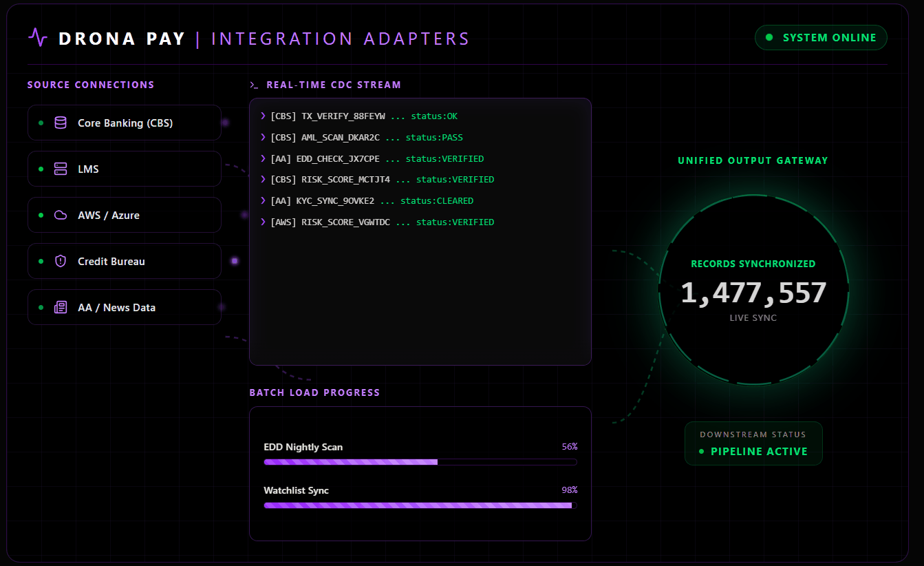The image size is (924, 566).
Task: Click the Drona Pay brand name
Action: (x=122, y=39)
